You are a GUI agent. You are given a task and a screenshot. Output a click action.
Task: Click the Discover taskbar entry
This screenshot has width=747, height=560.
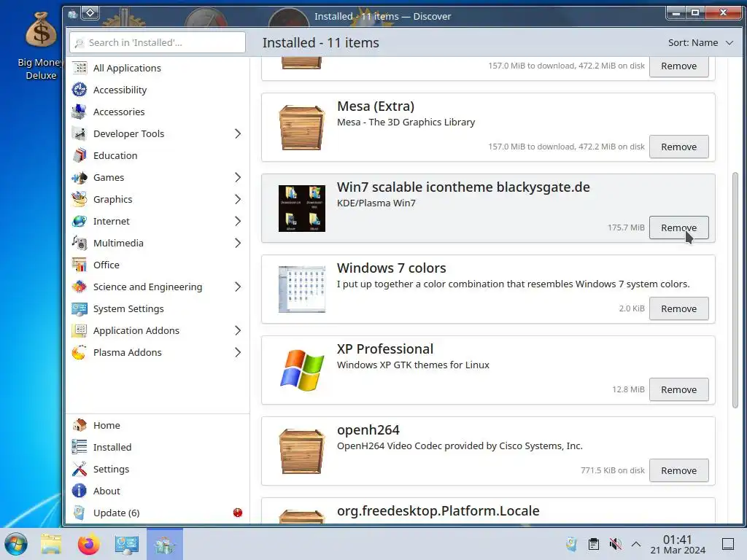click(x=165, y=544)
